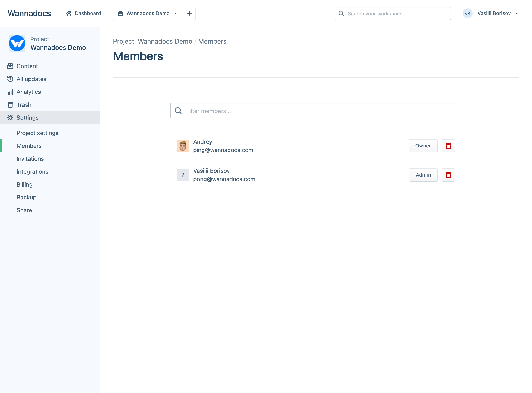The height and width of the screenshot is (393, 532).
Task: Click the Settings gear icon
Action: (x=10, y=118)
